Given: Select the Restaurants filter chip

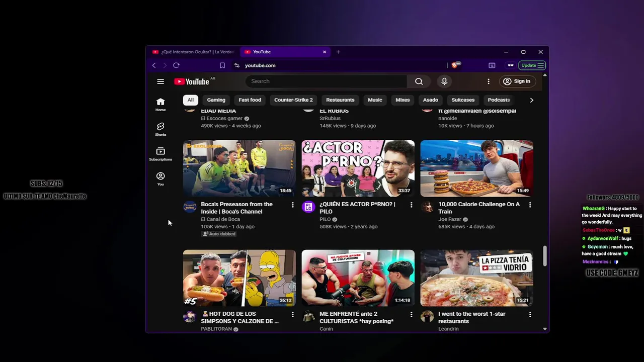Looking at the screenshot, I should (x=340, y=100).
